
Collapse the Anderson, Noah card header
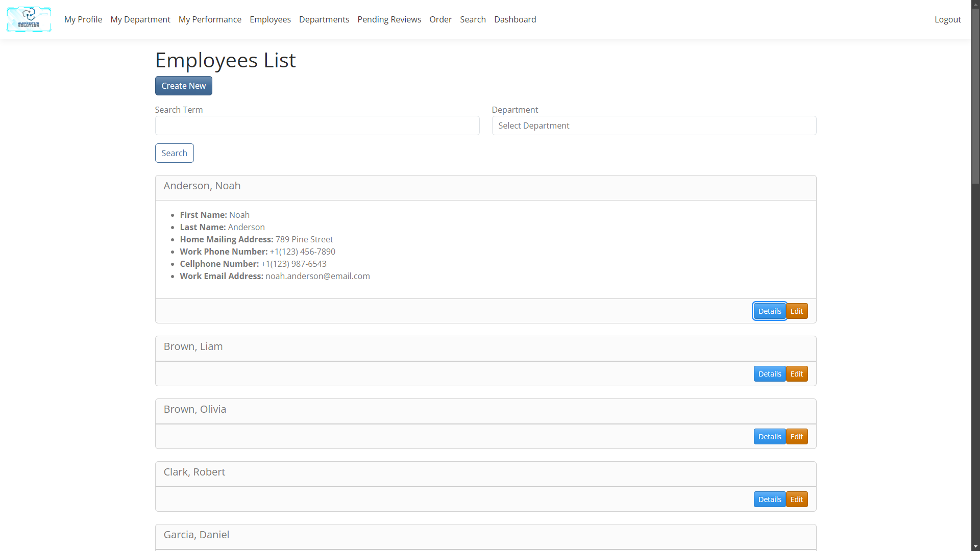202,186
